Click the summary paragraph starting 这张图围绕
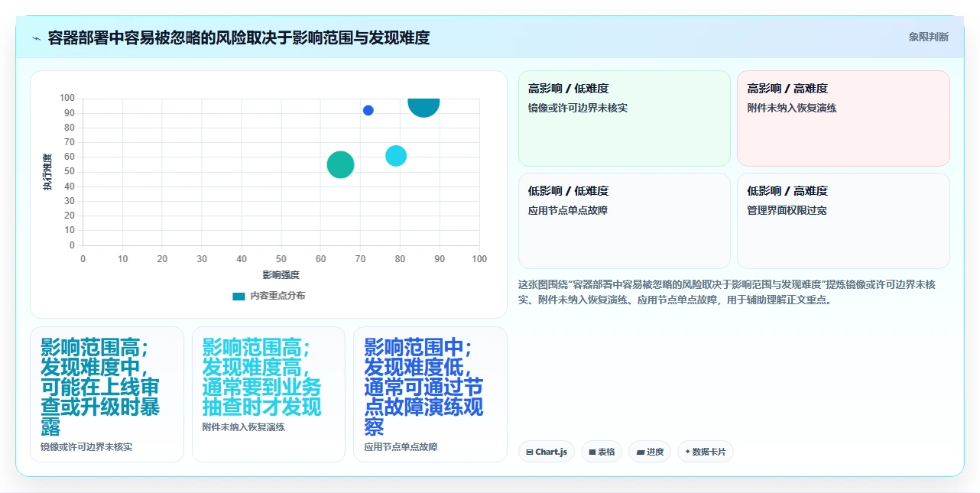The width and height of the screenshot is (980, 493). 726,292
